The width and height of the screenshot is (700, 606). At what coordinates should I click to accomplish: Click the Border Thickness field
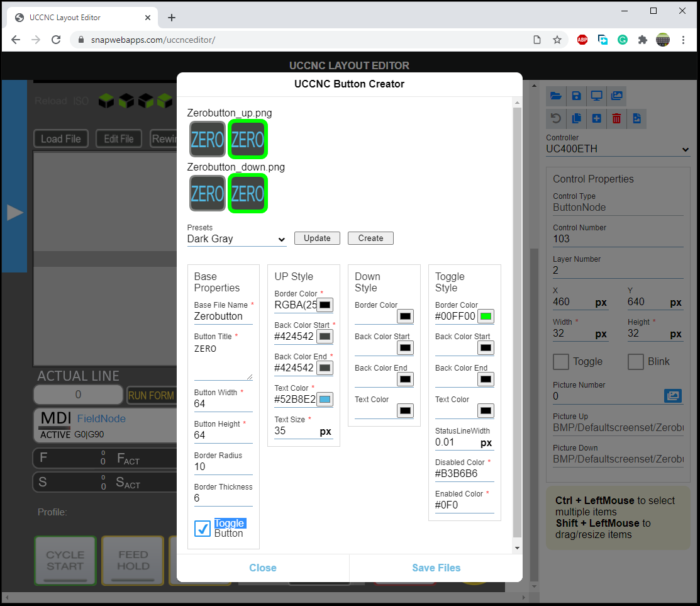[x=223, y=498]
